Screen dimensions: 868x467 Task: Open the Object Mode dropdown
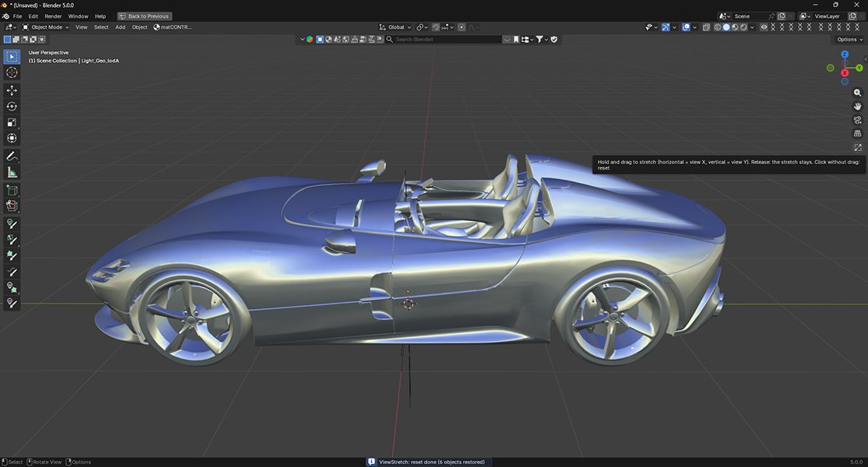pyautogui.click(x=45, y=27)
